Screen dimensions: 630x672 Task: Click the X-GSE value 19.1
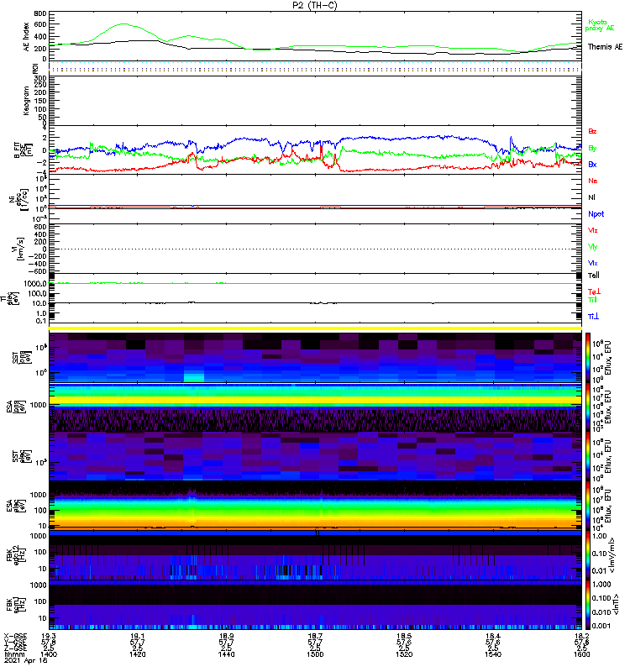(x=137, y=636)
